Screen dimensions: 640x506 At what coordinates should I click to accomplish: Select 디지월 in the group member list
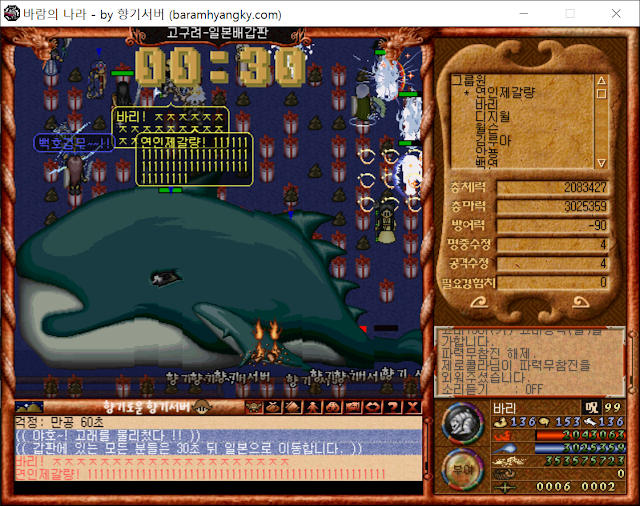(493, 117)
